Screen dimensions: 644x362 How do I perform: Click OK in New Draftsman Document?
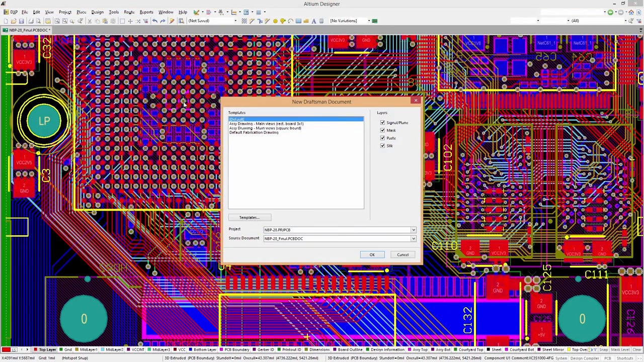coord(372,254)
